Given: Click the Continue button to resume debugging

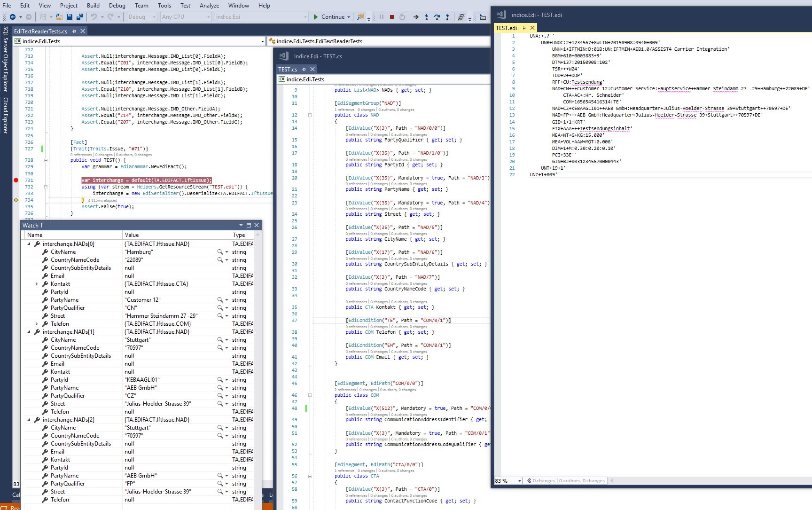Looking at the screenshot, I should click(328, 16).
